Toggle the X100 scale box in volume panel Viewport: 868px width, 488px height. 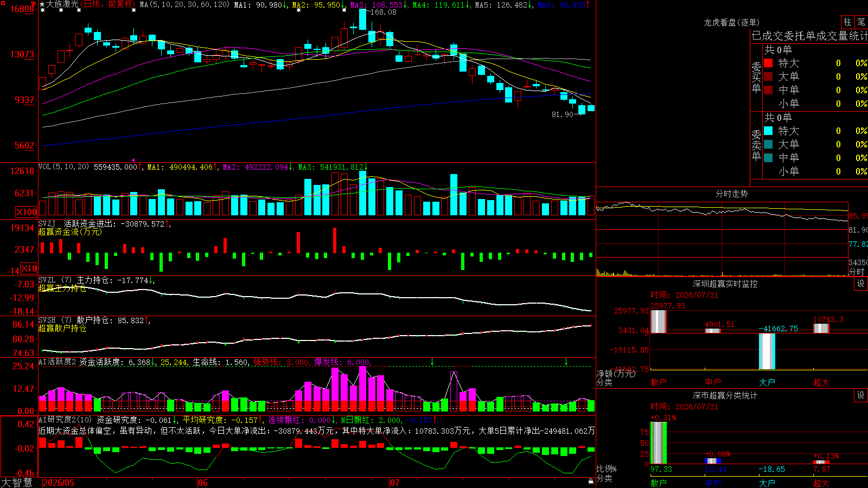coord(26,212)
